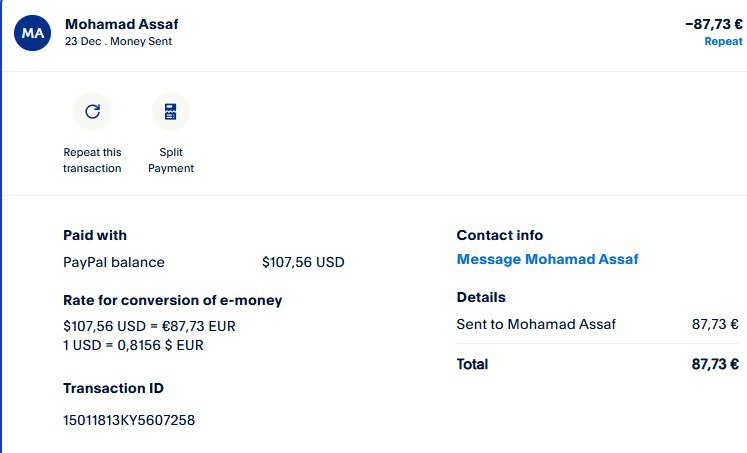The image size is (747, 453).
Task: Select the Mohamad Assaf name in header
Action: [x=122, y=23]
